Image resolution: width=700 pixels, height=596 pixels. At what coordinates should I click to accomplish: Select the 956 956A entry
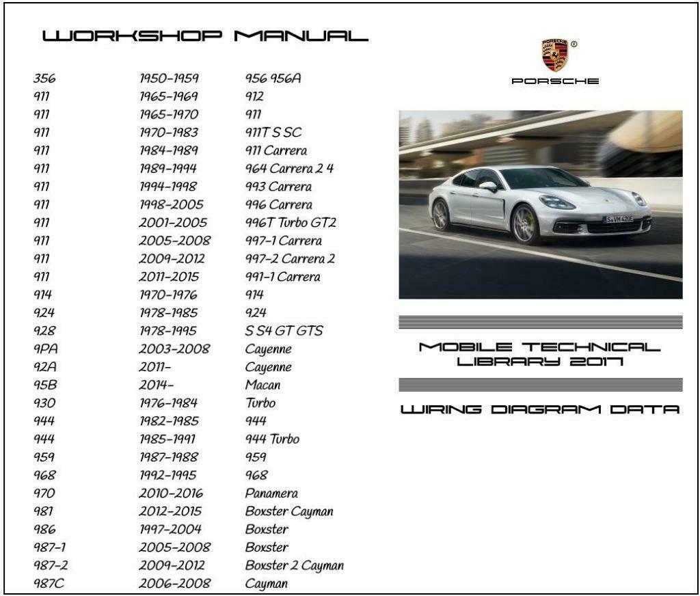[x=273, y=78]
